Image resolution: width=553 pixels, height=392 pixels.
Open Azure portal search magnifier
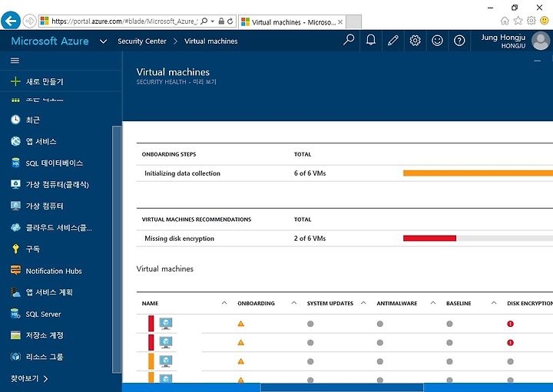coord(349,41)
